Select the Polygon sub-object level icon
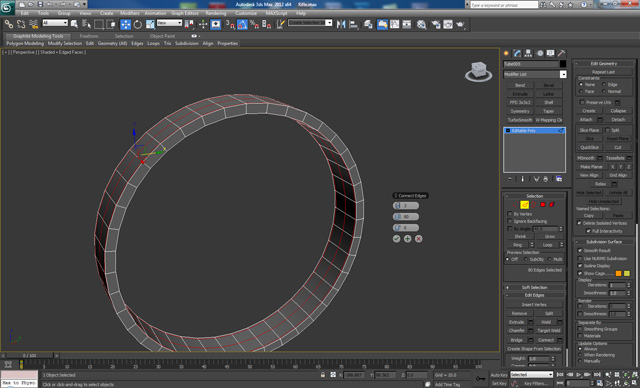This screenshot has height=388, width=640. [x=543, y=205]
